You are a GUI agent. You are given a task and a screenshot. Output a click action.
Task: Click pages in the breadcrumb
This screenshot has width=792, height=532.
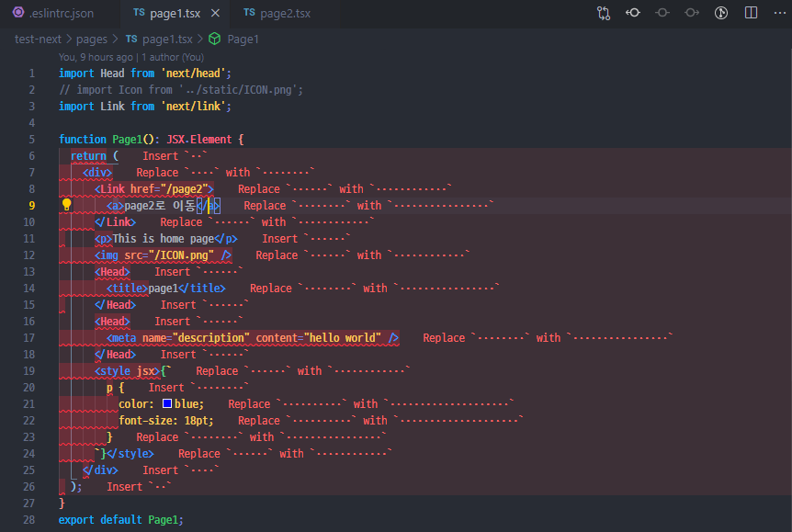click(x=92, y=39)
